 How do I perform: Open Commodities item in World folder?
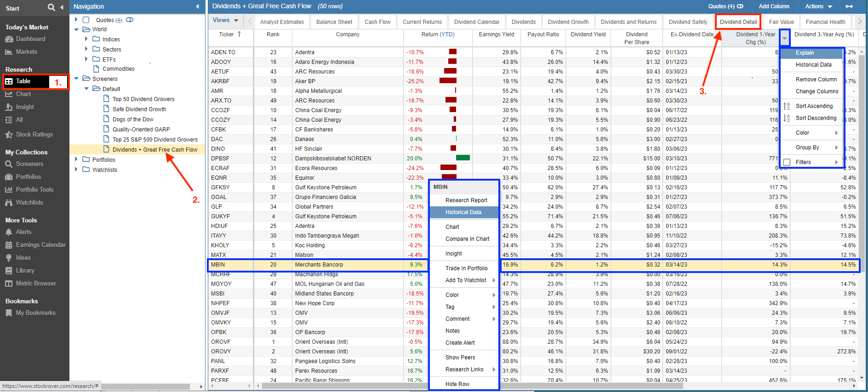pos(119,69)
